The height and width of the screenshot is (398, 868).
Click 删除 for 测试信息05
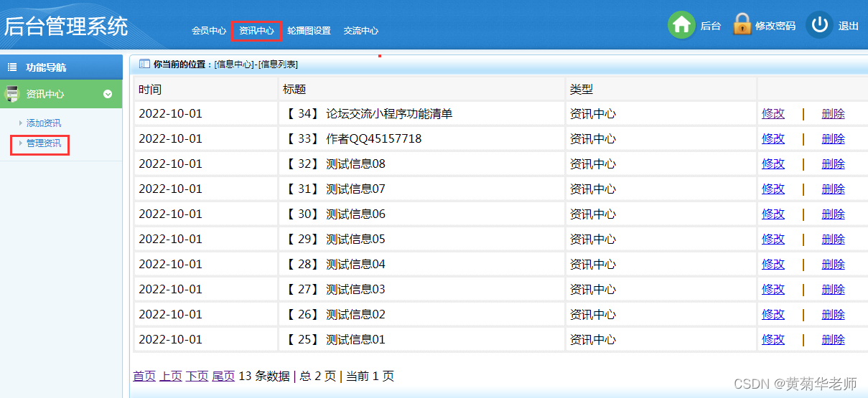point(834,239)
